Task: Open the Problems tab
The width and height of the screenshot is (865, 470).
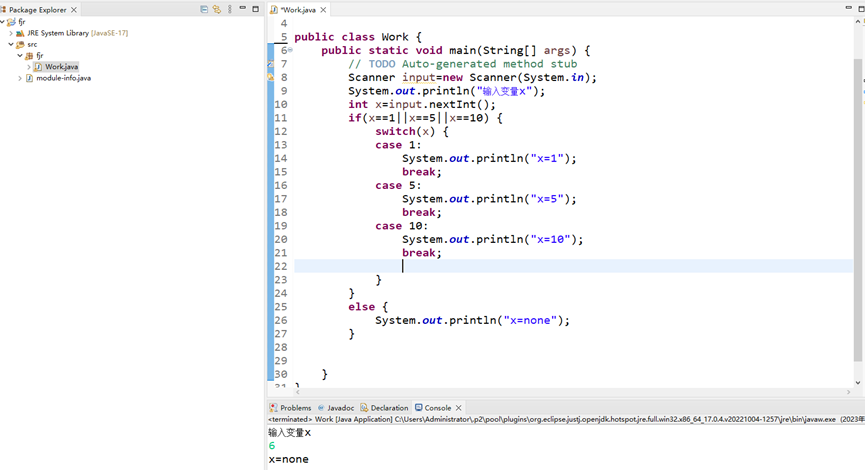Action: tap(295, 408)
